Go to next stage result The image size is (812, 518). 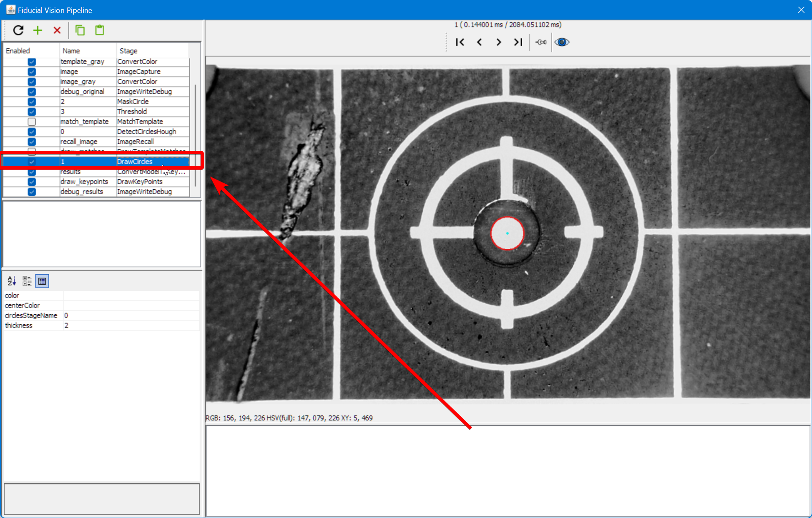click(x=498, y=42)
